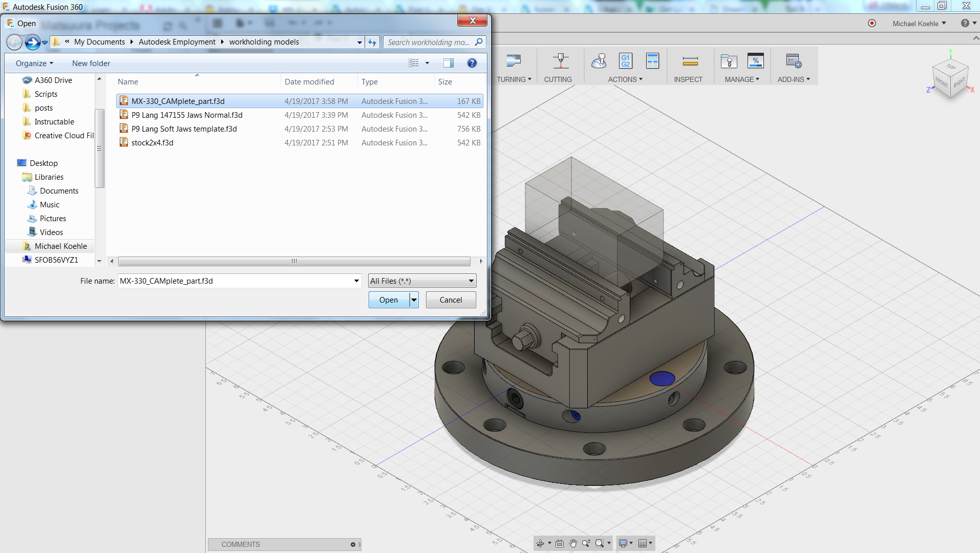Image resolution: width=980 pixels, height=553 pixels.
Task: Expand the TURNING menu
Action: click(x=514, y=79)
